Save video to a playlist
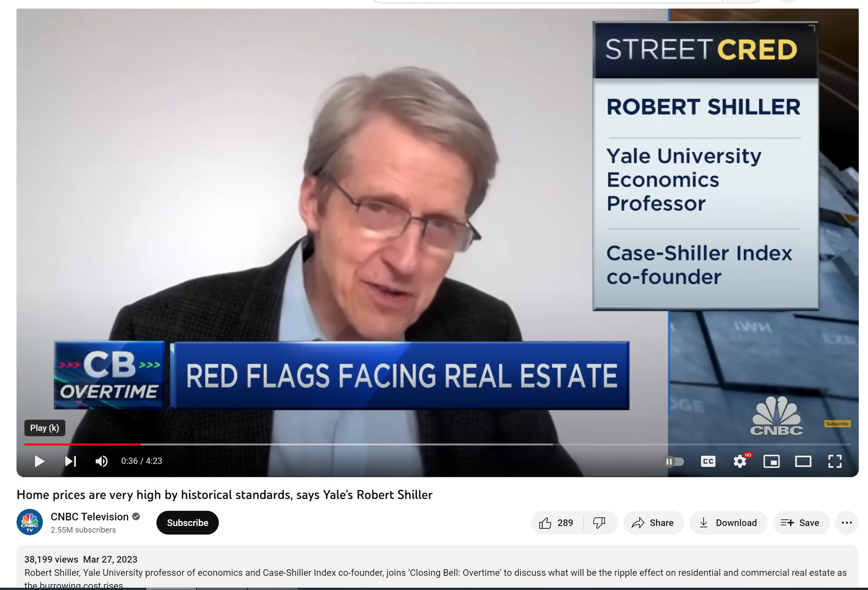The image size is (868, 590). click(x=801, y=523)
